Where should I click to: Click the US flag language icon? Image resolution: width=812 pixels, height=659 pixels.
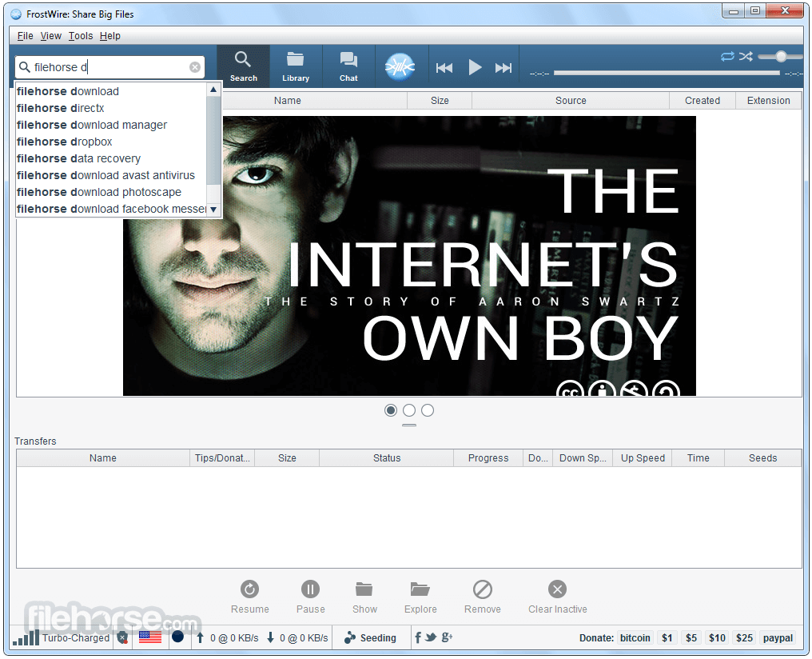[150, 637]
